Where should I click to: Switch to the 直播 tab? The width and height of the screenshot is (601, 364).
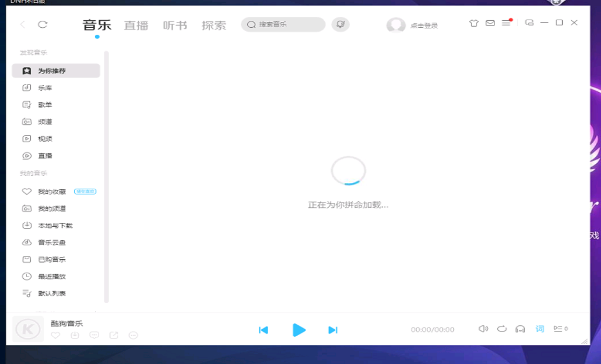(136, 25)
